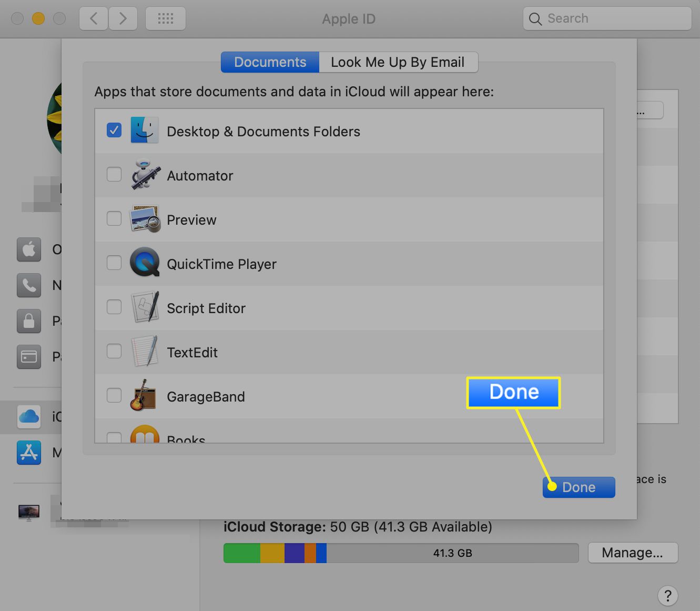
Task: Select the iCloud sidebar icon
Action: click(x=29, y=417)
